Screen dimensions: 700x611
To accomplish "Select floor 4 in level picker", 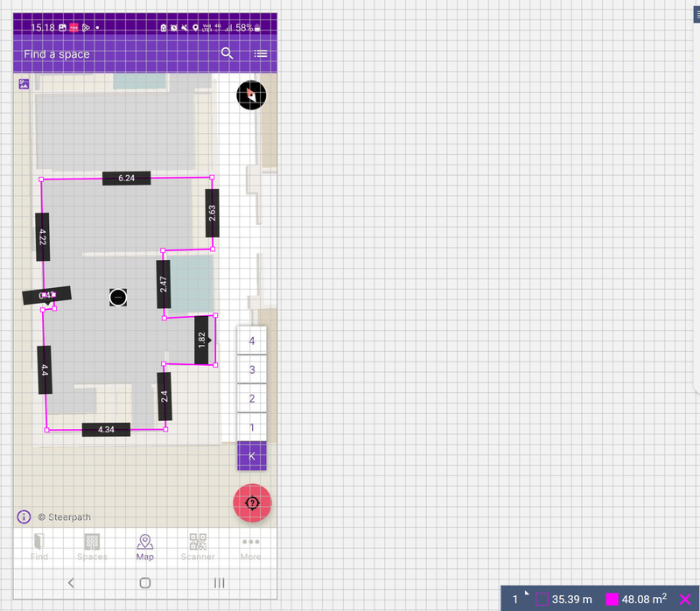I will point(252,341).
